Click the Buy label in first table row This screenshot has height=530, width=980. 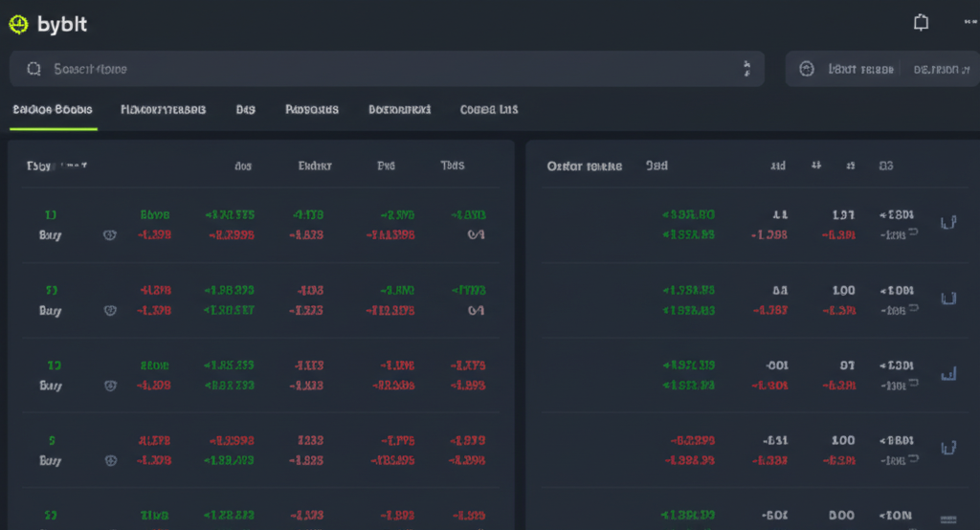[x=50, y=234]
